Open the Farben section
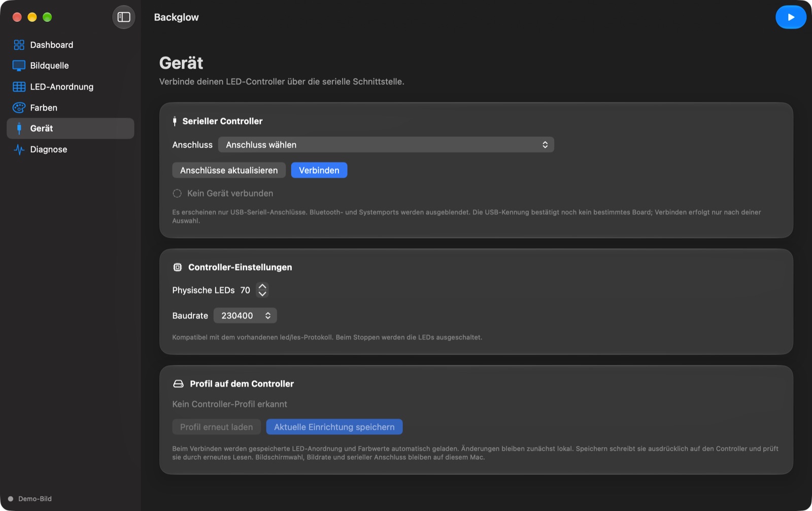This screenshot has width=812, height=511. coord(71,108)
